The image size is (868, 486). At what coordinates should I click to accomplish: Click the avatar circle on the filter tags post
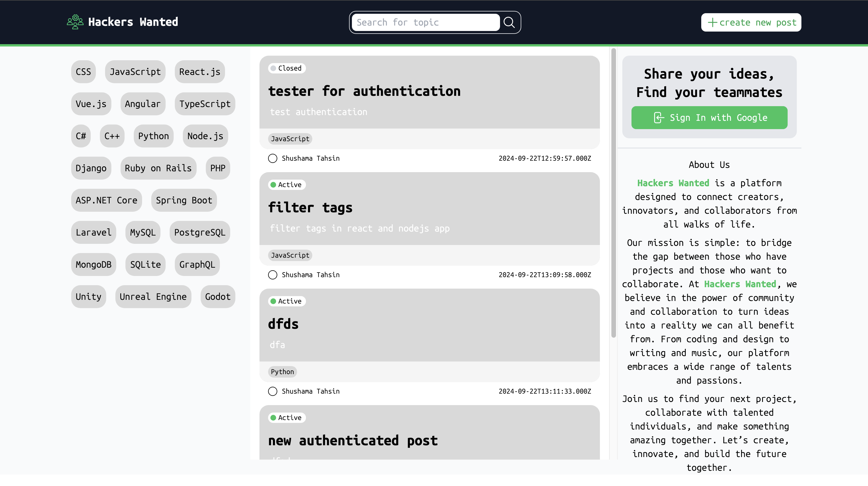coord(273,275)
